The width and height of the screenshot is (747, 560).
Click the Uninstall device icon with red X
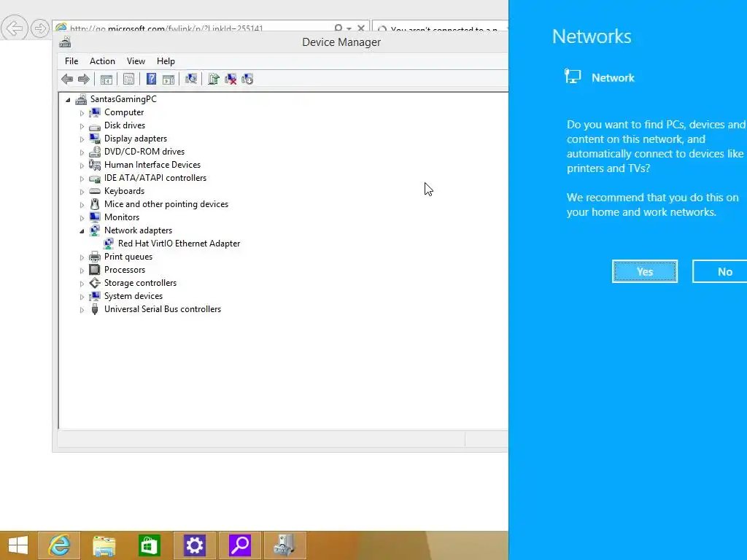click(231, 79)
